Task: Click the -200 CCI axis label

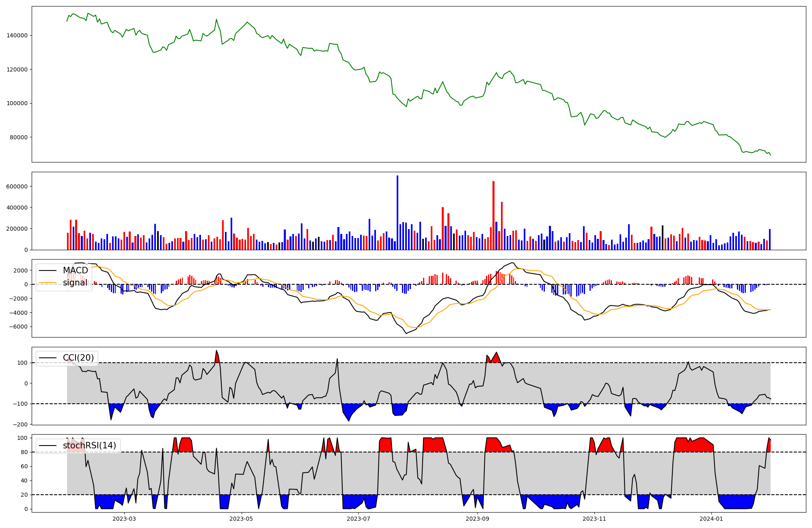Action: [x=21, y=424]
